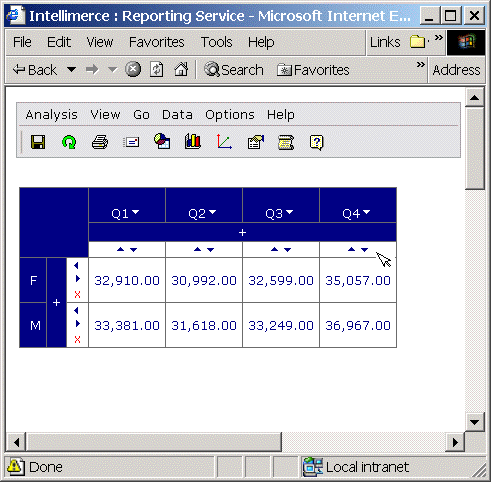Click the vertical scrollbar up arrow
The width and height of the screenshot is (491, 482).
click(x=474, y=98)
